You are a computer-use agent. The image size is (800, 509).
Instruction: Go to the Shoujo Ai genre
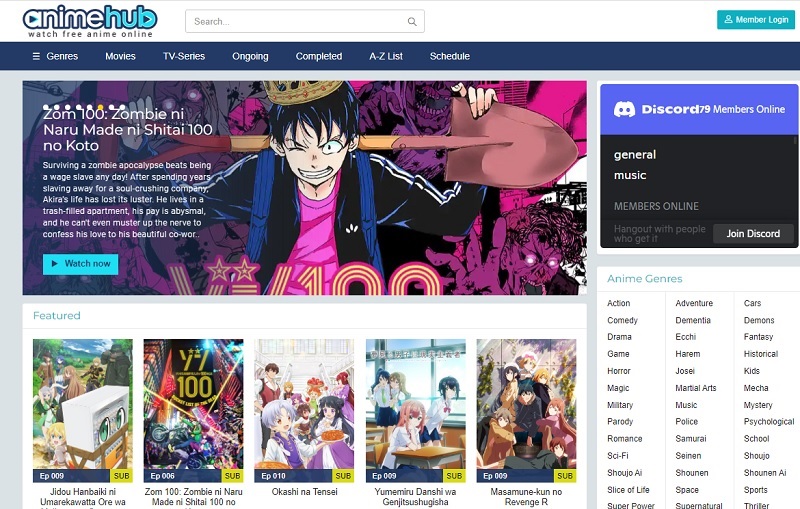[624, 473]
